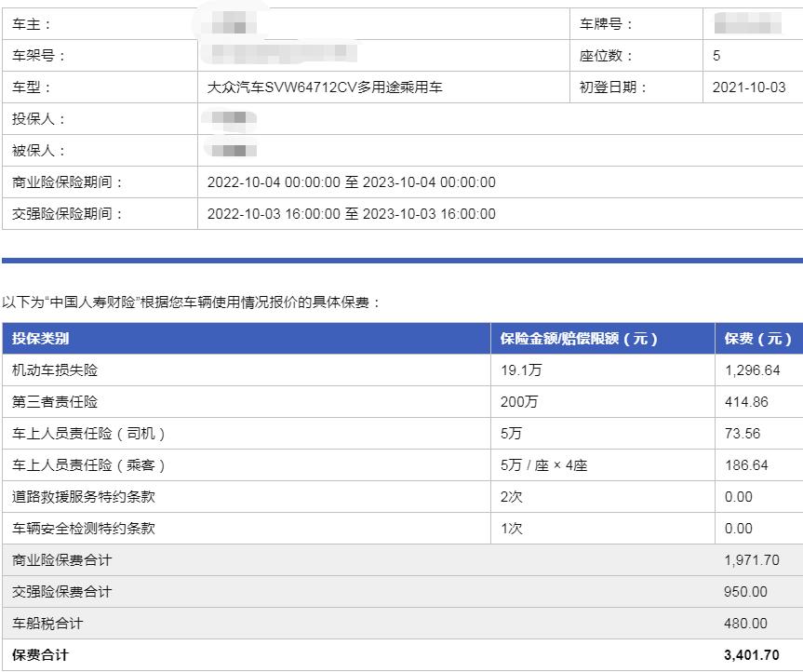The height and width of the screenshot is (672, 803).
Task: Select 车辆安全检测特约条款 row name
Action: pos(84,529)
